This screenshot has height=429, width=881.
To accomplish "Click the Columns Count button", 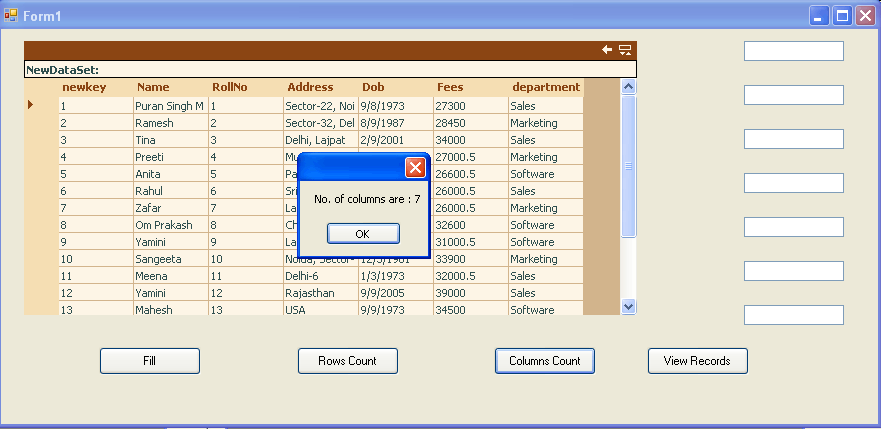I will click(x=544, y=361).
